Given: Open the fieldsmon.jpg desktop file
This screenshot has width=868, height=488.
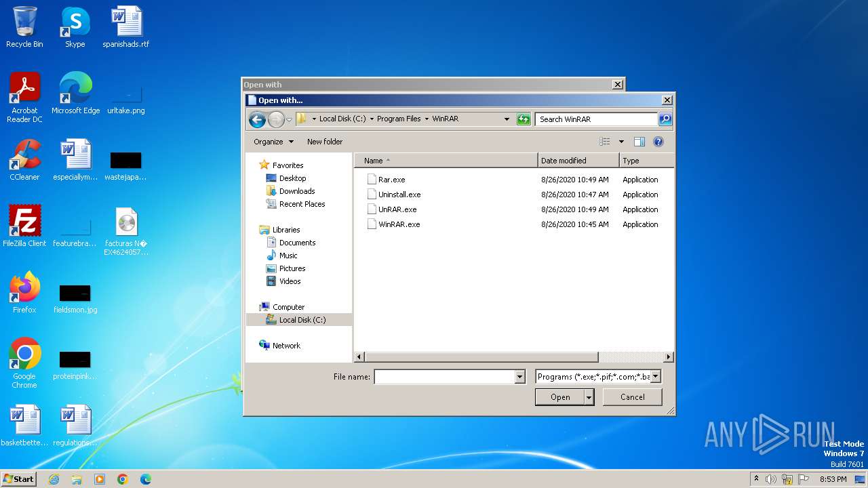Looking at the screenshot, I should (75, 298).
